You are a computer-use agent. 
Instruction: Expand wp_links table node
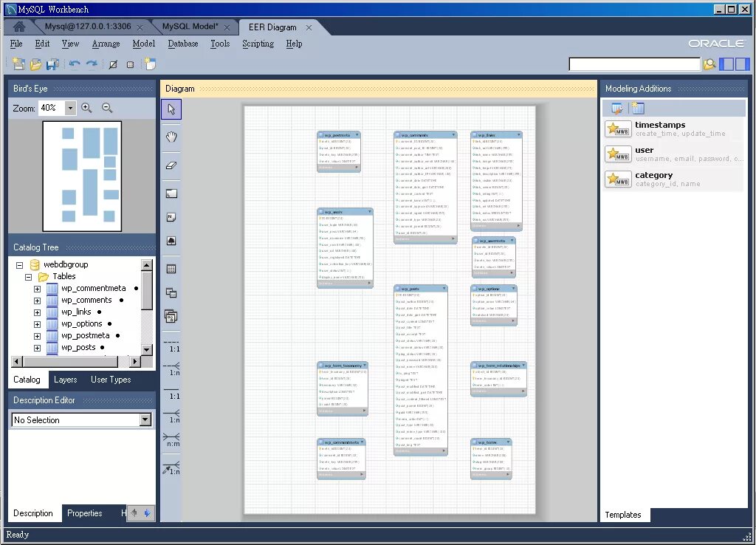pyautogui.click(x=37, y=312)
